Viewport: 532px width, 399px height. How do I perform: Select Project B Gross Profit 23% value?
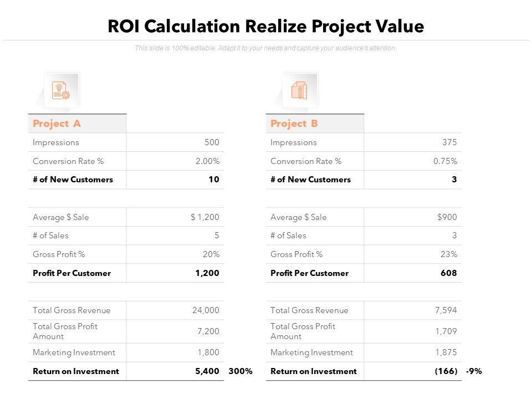pyautogui.click(x=449, y=254)
